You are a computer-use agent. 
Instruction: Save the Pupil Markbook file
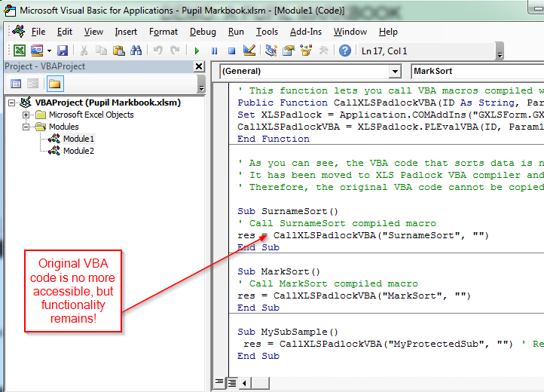pos(63,51)
